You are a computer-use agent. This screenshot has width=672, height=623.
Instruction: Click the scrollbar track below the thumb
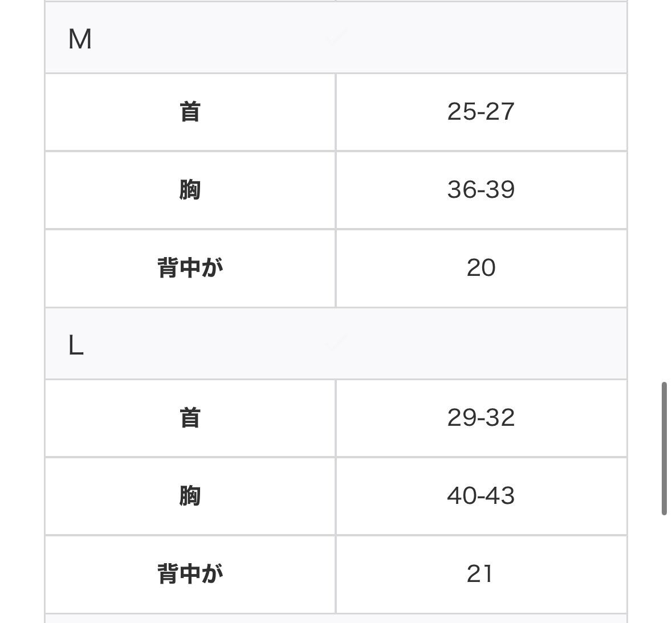tap(664, 570)
